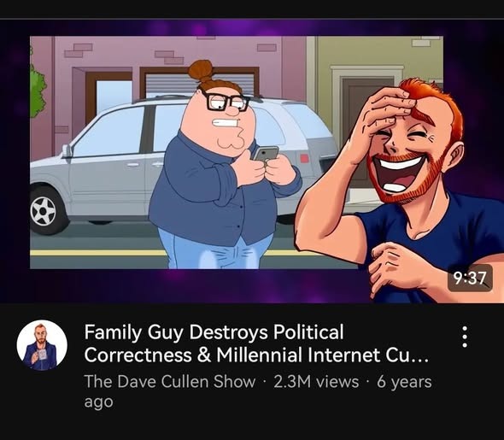Click the minivan's front wheel

click(x=46, y=210)
